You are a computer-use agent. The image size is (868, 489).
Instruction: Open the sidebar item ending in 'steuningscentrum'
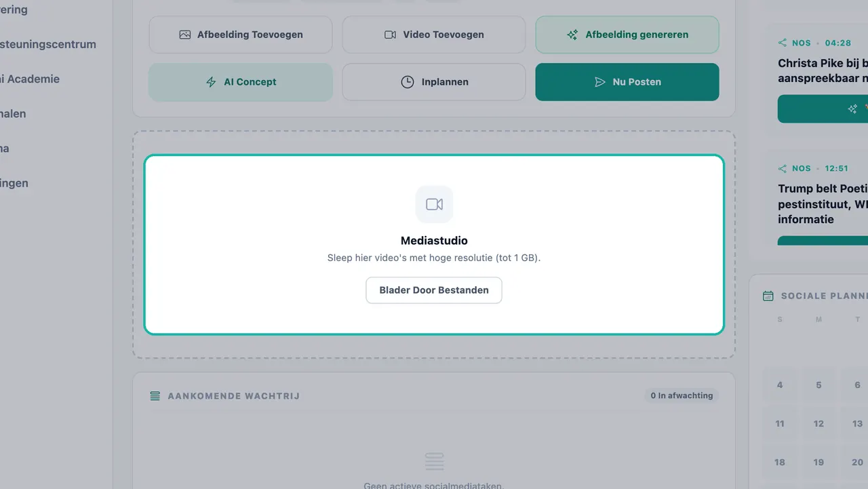click(48, 45)
